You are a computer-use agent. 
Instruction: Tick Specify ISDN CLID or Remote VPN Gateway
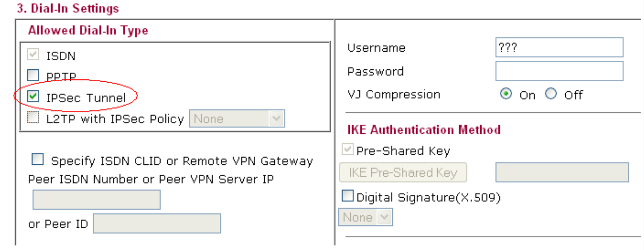[x=37, y=159]
